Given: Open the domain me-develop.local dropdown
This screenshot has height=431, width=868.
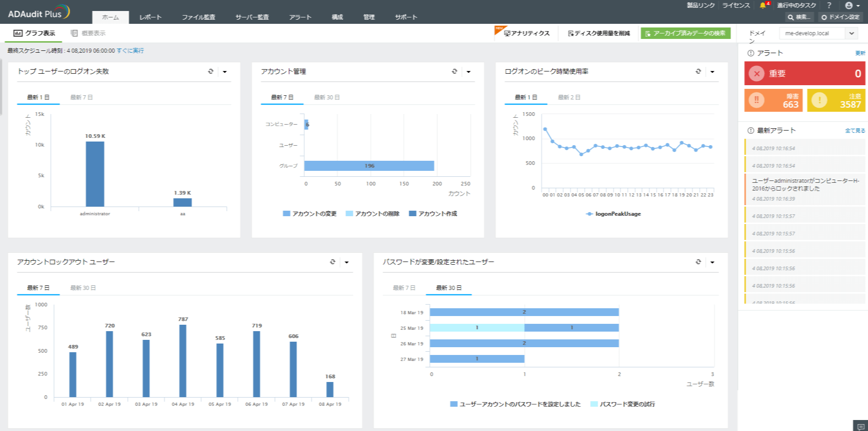Looking at the screenshot, I should pyautogui.click(x=852, y=33).
